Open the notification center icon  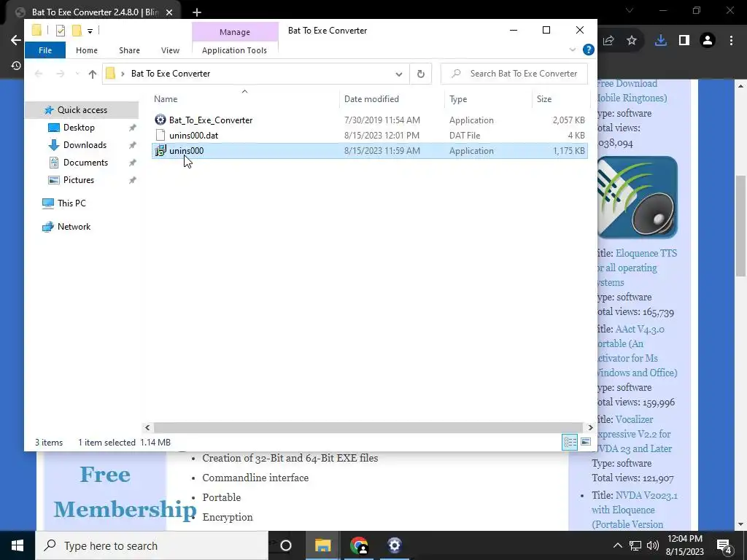(x=724, y=545)
